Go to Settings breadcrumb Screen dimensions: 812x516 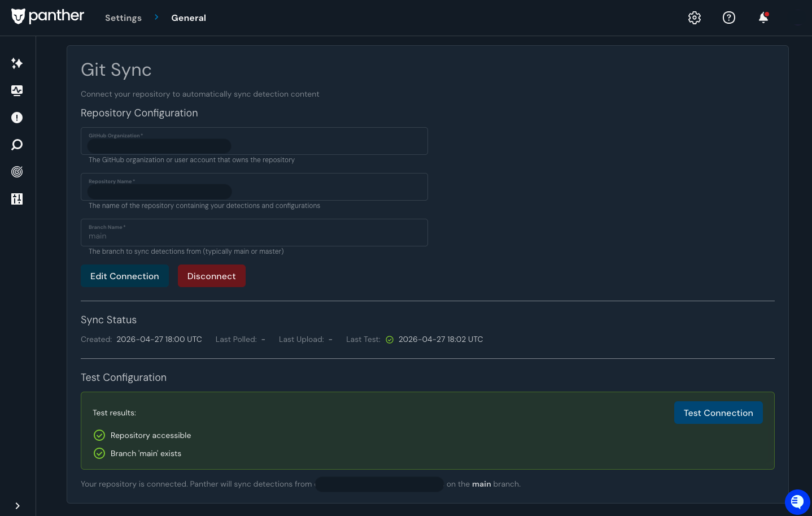click(123, 18)
